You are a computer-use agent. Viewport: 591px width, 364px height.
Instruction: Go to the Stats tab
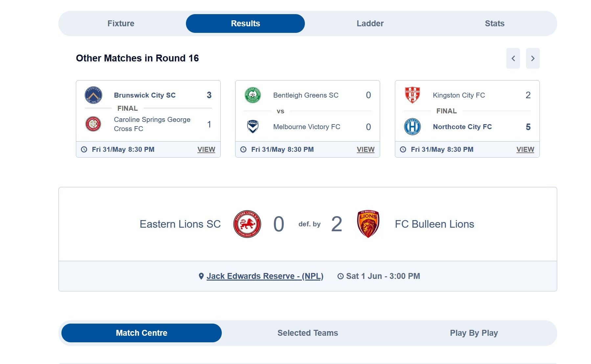[494, 24]
